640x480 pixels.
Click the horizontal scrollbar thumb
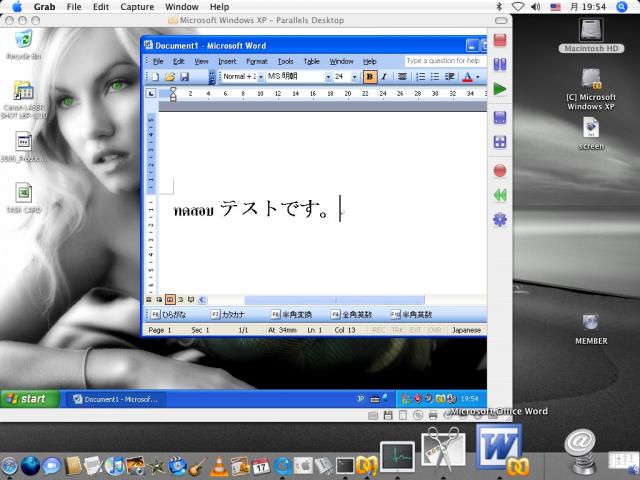tap(334, 300)
